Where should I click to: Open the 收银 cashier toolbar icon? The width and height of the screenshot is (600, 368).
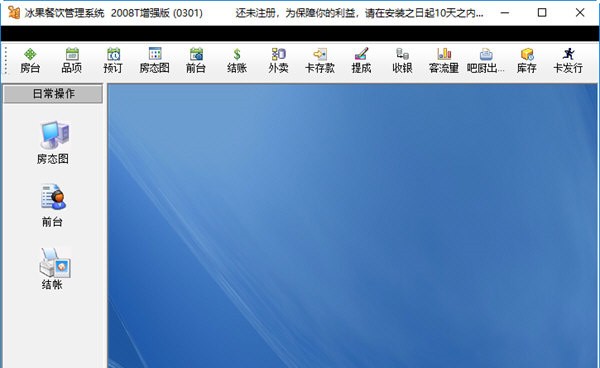click(402, 60)
